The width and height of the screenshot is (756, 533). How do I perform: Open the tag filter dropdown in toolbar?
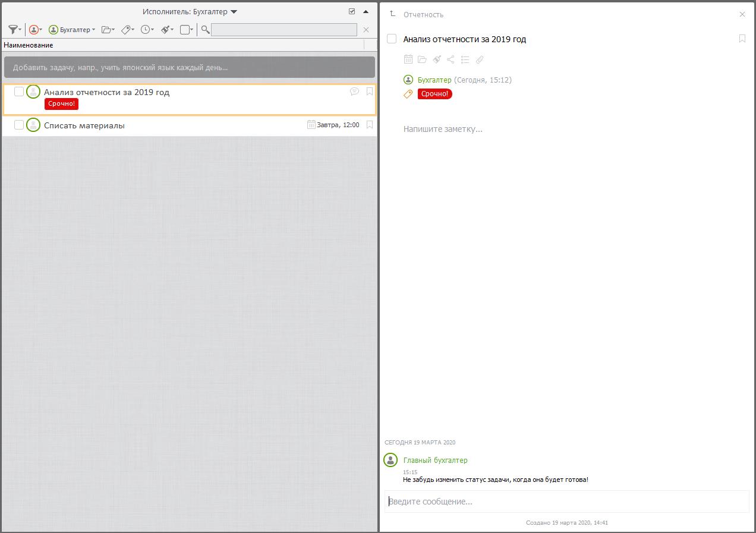[x=127, y=29]
